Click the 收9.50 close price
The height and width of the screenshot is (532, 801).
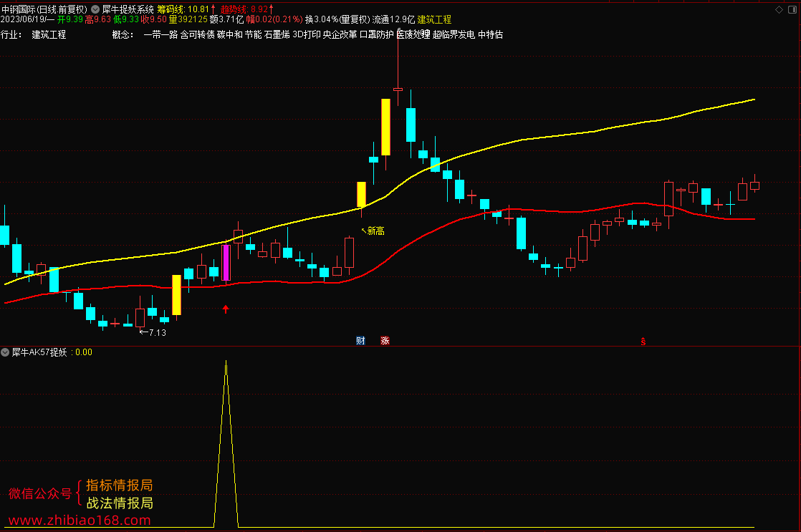tap(154, 19)
